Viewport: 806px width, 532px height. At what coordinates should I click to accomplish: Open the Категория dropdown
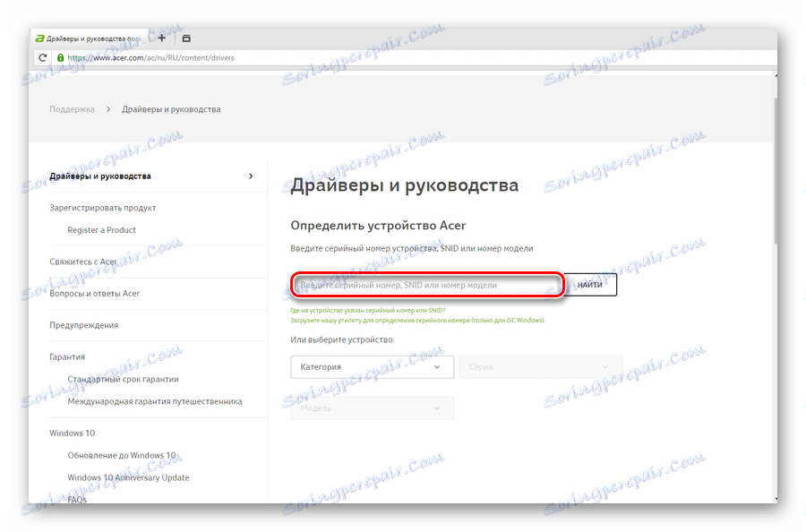(x=372, y=366)
